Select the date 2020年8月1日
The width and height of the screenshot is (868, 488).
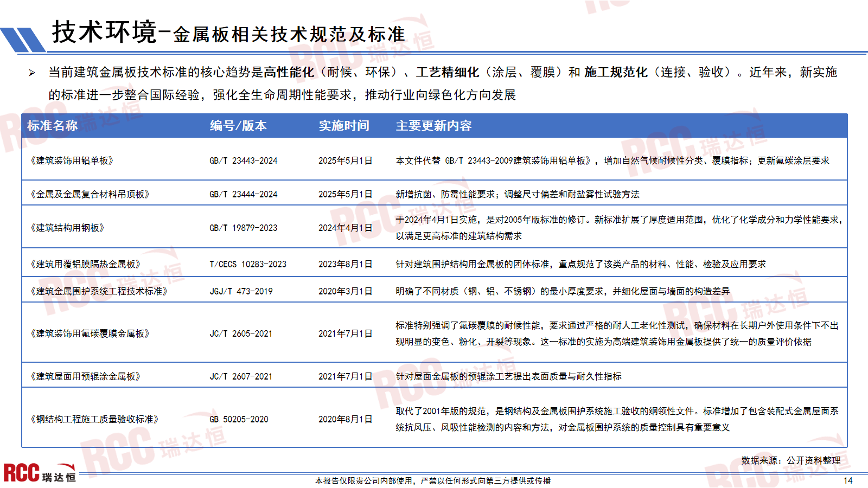[346, 419]
